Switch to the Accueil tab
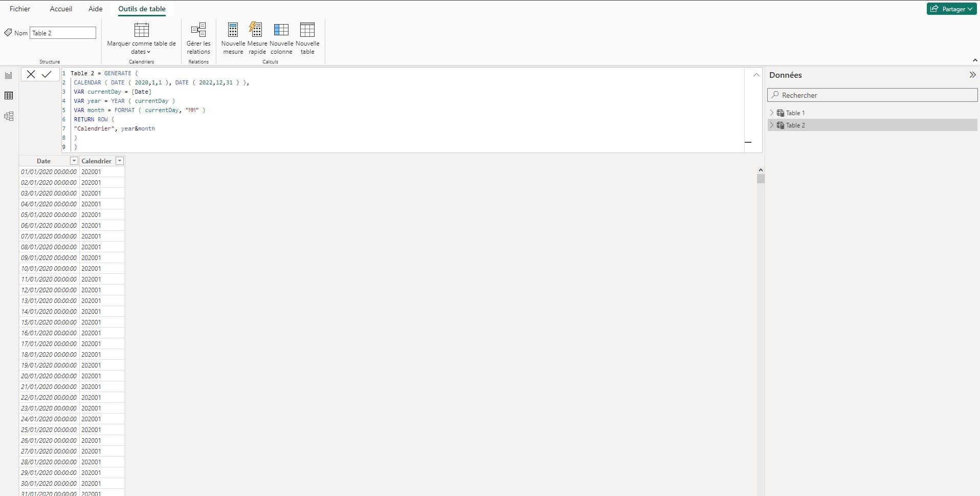The width and height of the screenshot is (980, 496). tap(61, 9)
